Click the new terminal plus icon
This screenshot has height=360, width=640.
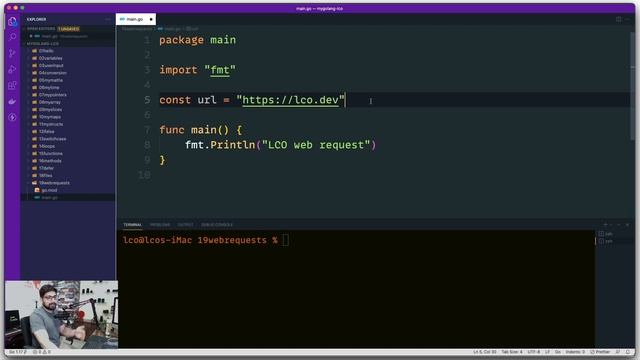(605, 224)
